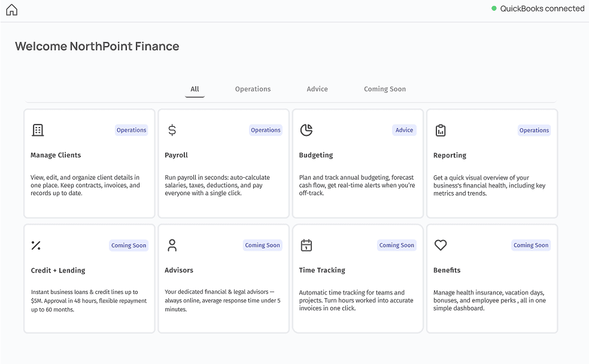Click the home icon in the top bar
Screen dimensions: 589x364
pos(11,9)
